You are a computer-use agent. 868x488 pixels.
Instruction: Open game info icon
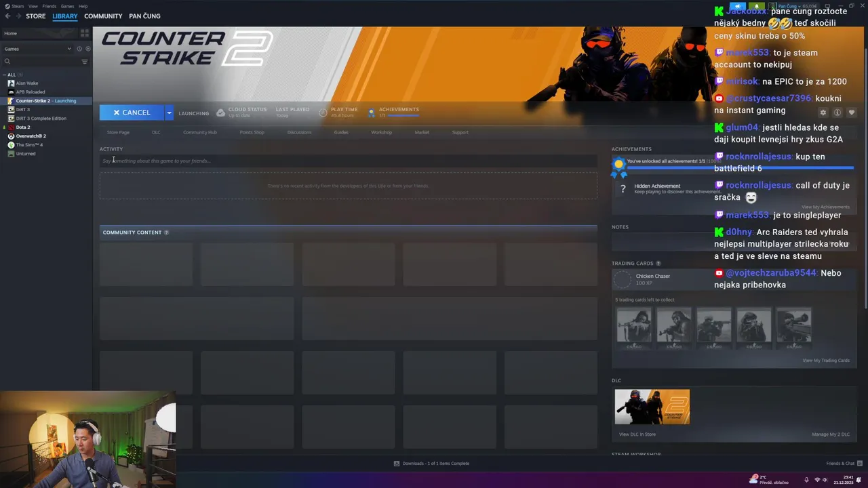click(837, 113)
